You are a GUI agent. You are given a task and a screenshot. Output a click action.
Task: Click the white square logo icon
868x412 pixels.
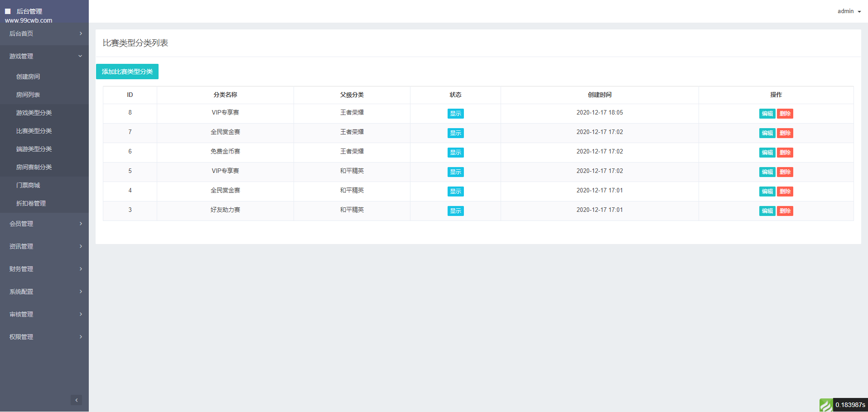[8, 11]
